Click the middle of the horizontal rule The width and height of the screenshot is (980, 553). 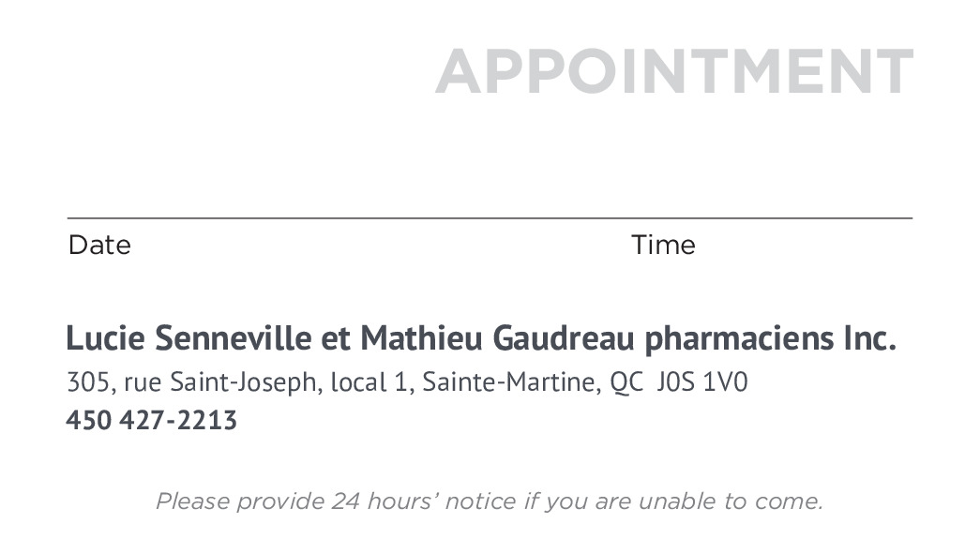490,217
